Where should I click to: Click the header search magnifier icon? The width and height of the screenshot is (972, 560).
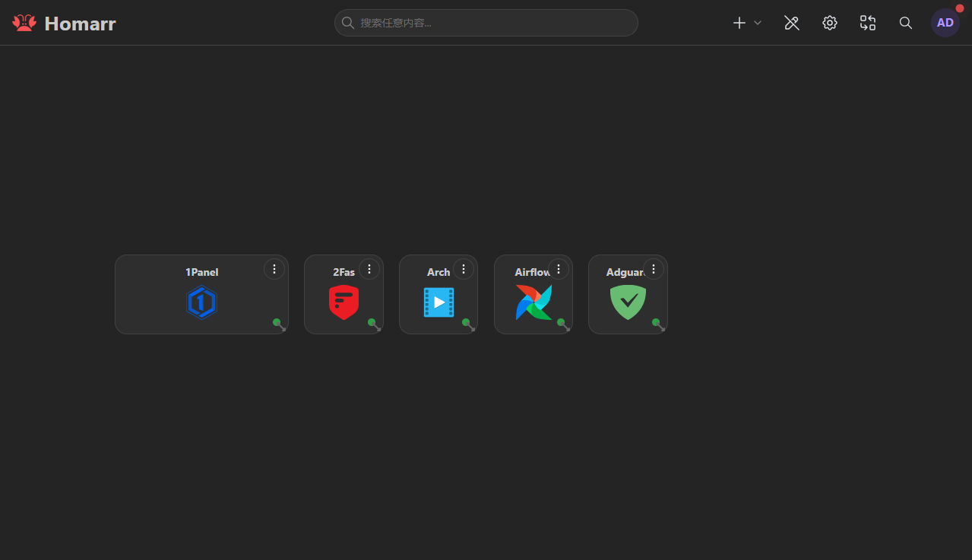click(906, 23)
